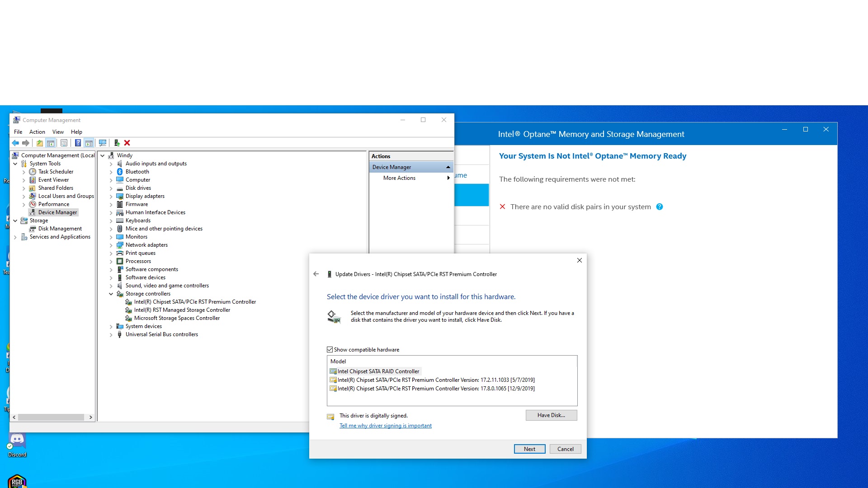Image resolution: width=868 pixels, height=488 pixels.
Task: Open More Actions submenu arrow
Action: click(x=448, y=178)
